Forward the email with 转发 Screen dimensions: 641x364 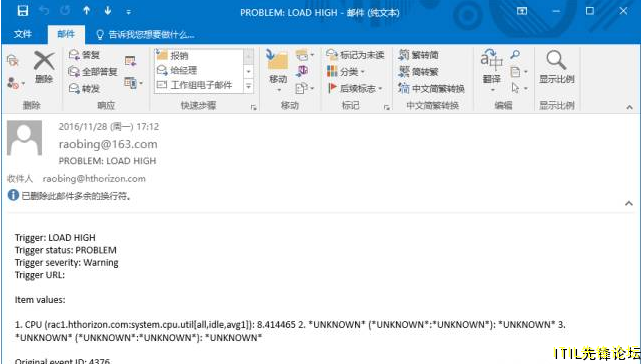pos(85,88)
